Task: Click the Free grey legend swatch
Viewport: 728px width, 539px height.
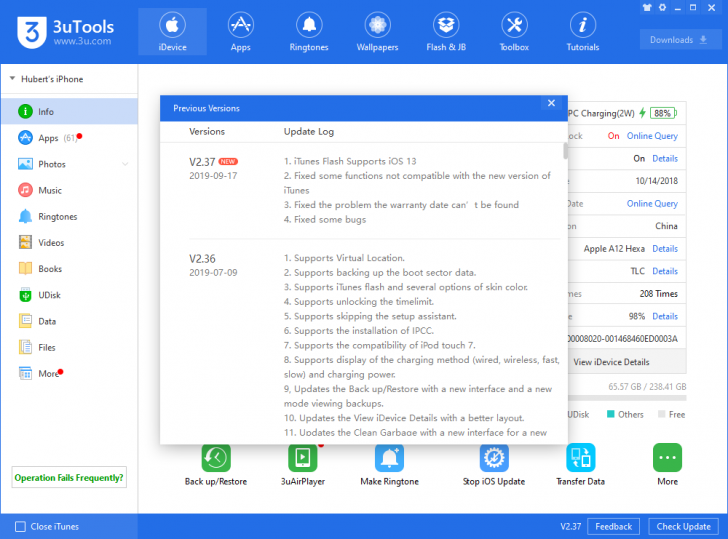Action: tap(662, 414)
